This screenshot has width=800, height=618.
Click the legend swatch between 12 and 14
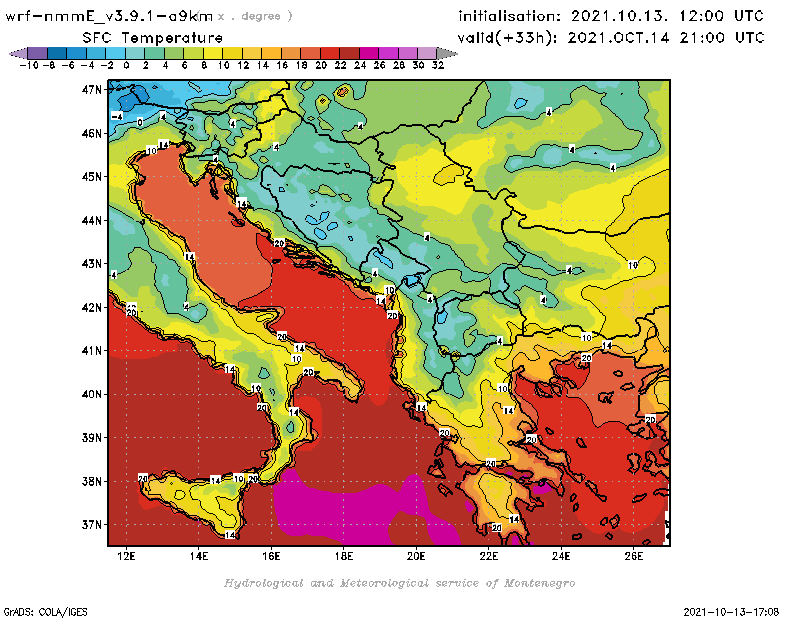coord(252,53)
